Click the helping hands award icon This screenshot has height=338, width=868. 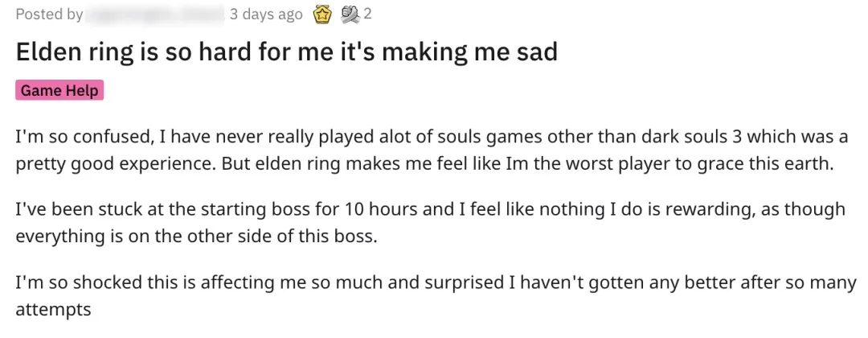(350, 14)
